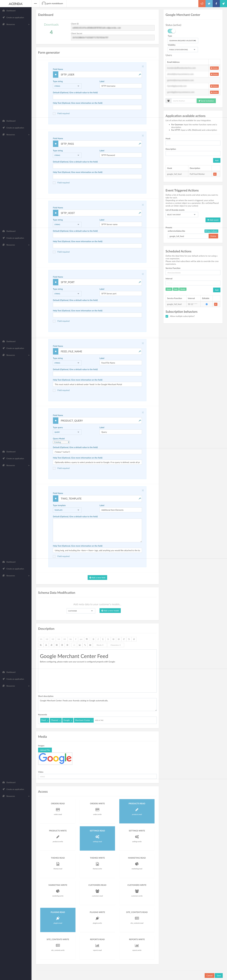227x980 pixels.
Task: Click the people icon beside Invite People
Action: point(168,101)
